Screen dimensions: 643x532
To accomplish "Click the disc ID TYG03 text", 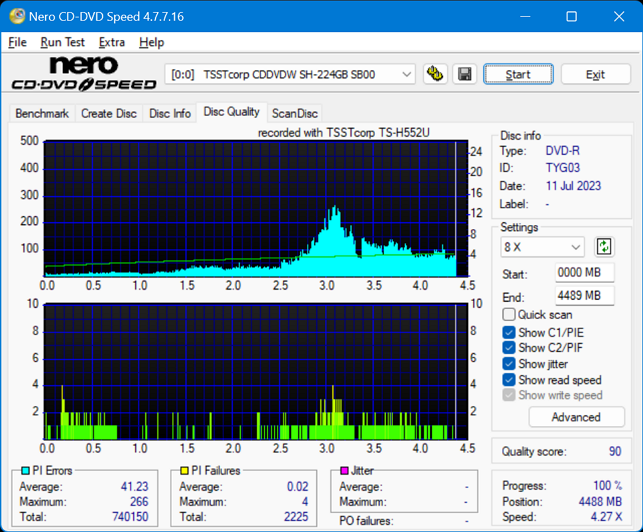I will point(563,168).
